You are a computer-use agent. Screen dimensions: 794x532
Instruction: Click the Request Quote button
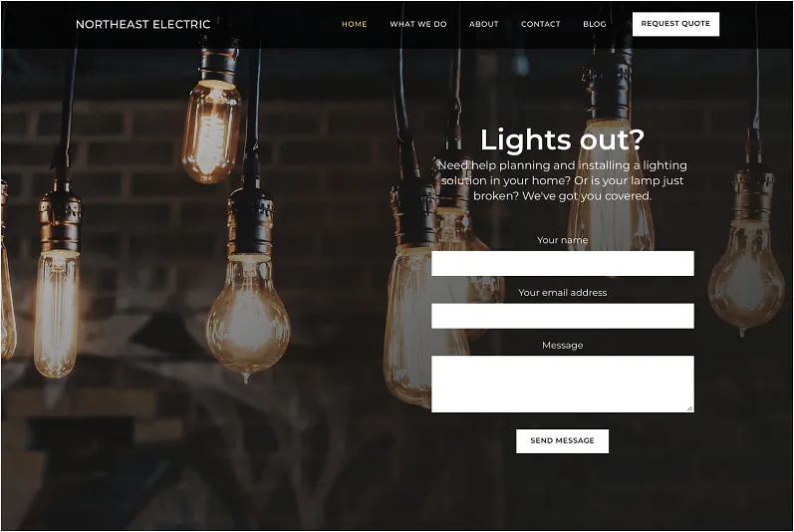pos(675,24)
